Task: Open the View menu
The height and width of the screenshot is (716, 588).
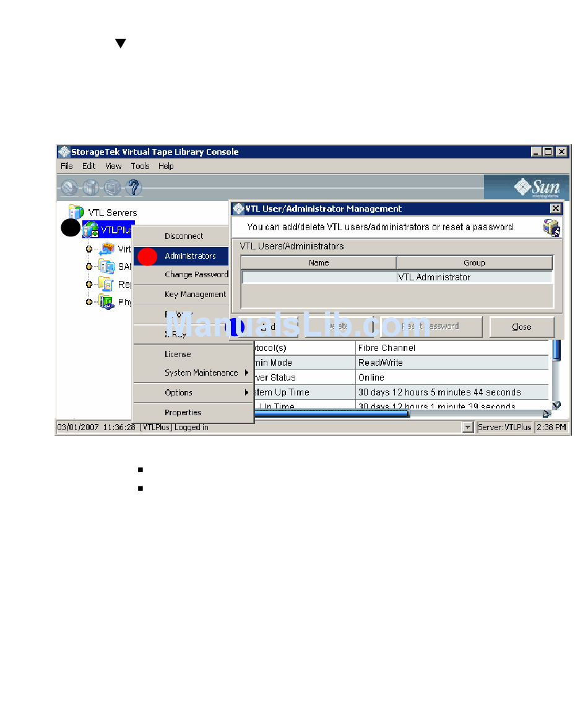Action: point(113,166)
